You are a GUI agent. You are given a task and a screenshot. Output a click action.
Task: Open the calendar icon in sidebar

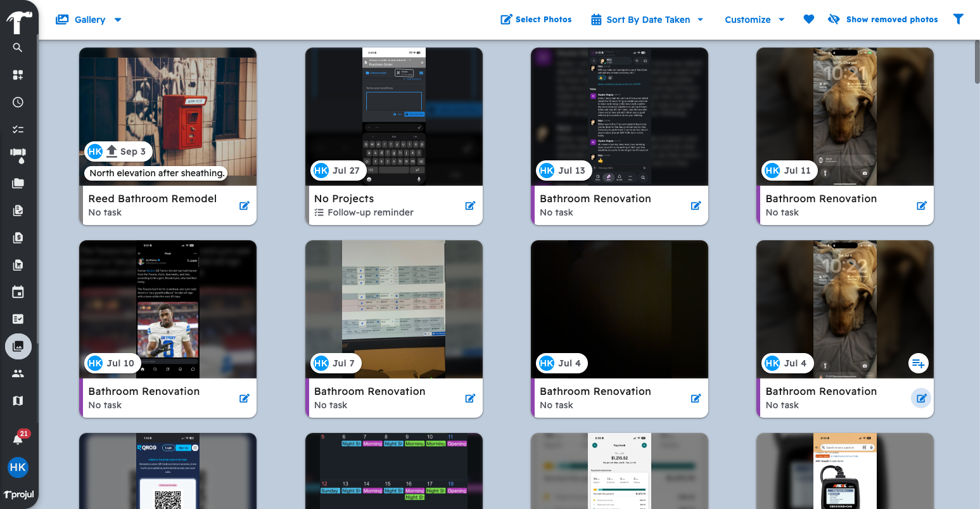click(18, 292)
